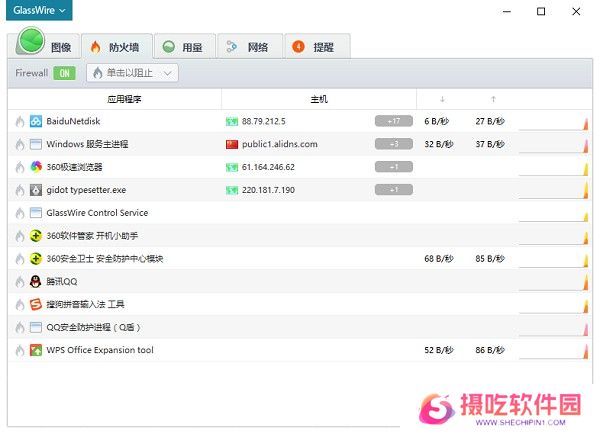Click the 360软件管家 green plus icon
Viewport: 600px width, 434px height.
tap(36, 236)
